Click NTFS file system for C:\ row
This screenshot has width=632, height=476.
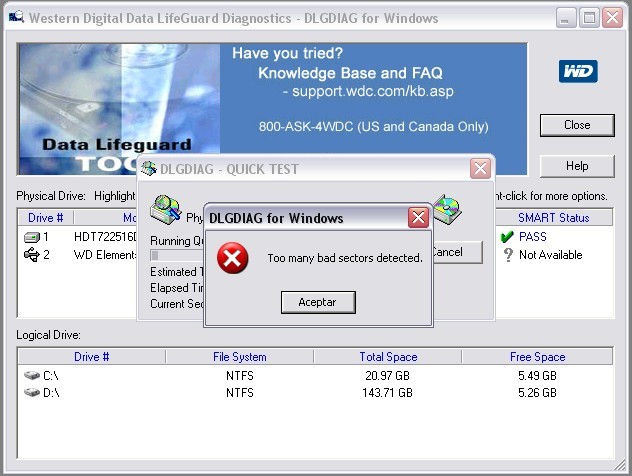pos(239,376)
